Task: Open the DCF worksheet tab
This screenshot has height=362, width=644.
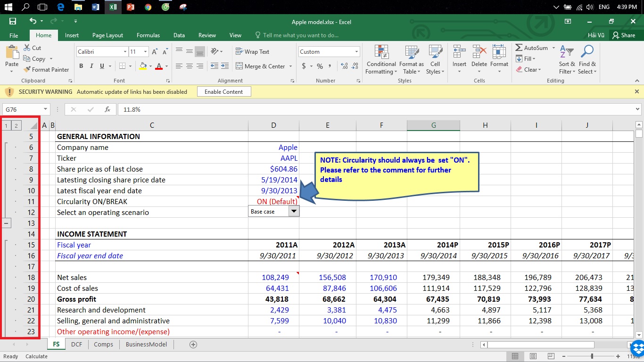Action: click(x=76, y=344)
